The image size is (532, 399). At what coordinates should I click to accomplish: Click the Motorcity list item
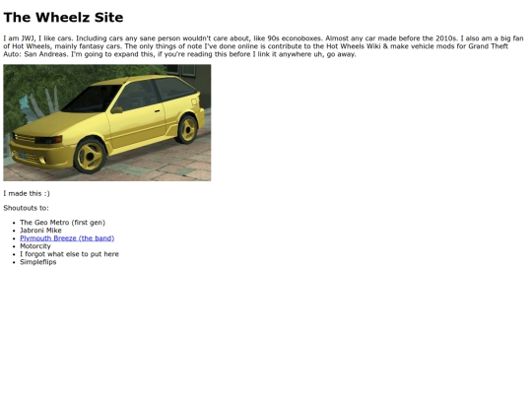pyautogui.click(x=35, y=246)
